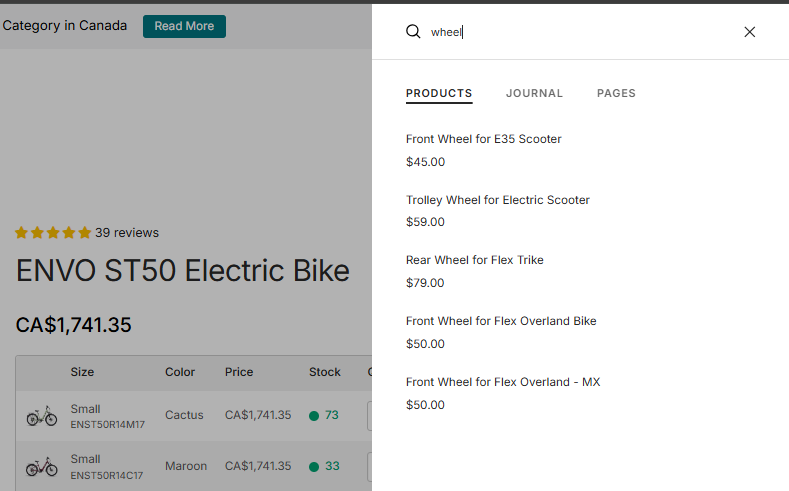
Task: Click the search magnifier icon
Action: pos(413,32)
